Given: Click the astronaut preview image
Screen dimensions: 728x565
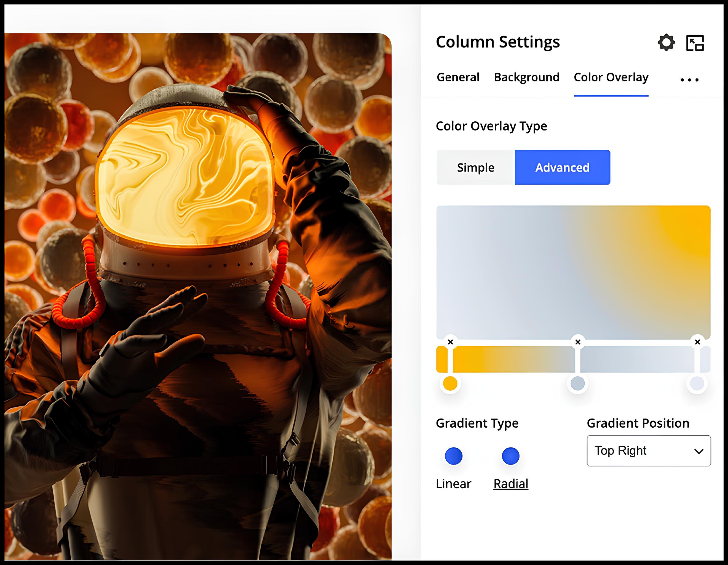Looking at the screenshot, I should point(198,296).
